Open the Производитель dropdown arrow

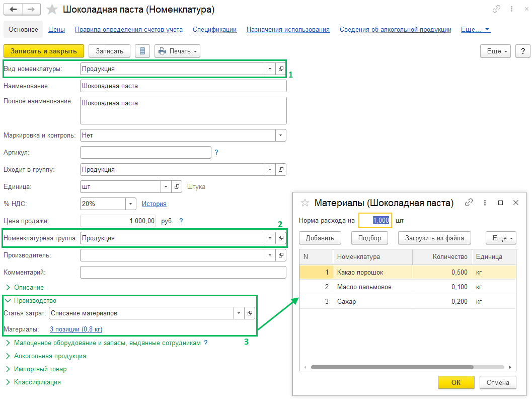pyautogui.click(x=270, y=255)
